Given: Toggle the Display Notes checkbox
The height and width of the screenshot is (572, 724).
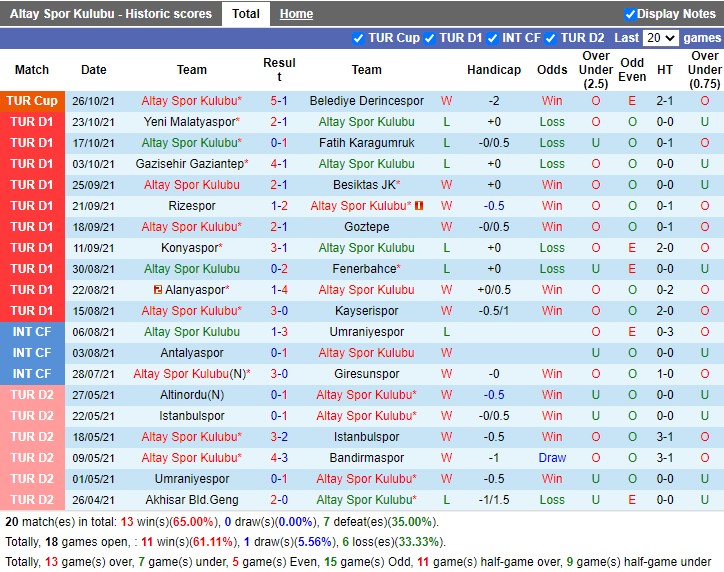Looking at the screenshot, I should 629,14.
